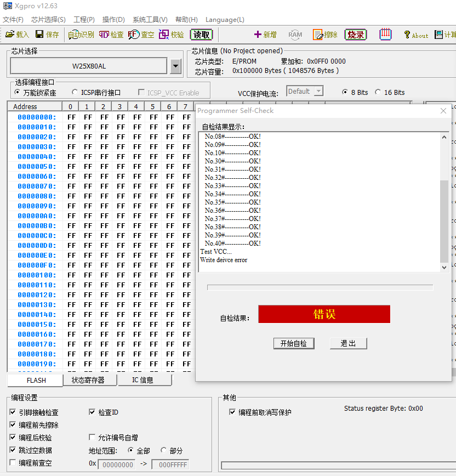The image size is (456, 476).
Task: Click the 载入 (Load) toolbar icon
Action: click(x=17, y=35)
